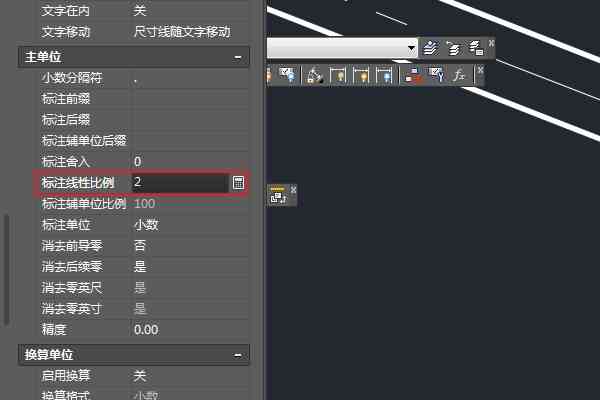Collapse the 主单位 section
600x400 pixels.
coord(238,57)
